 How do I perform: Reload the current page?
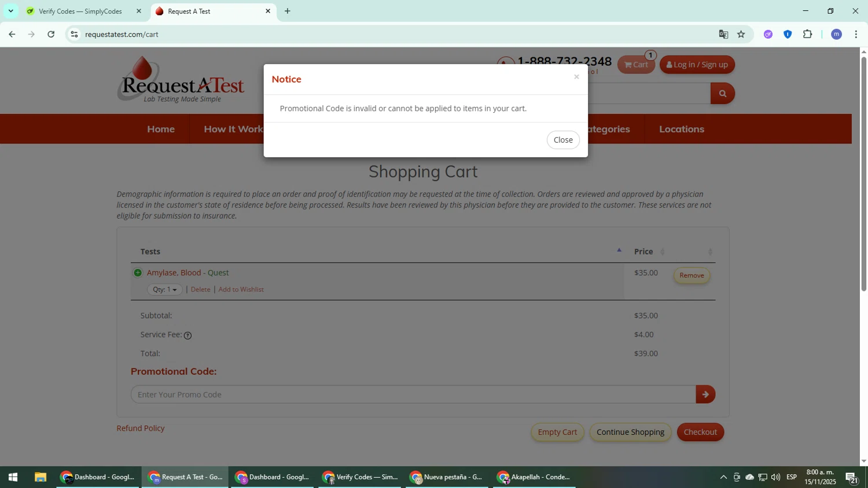pyautogui.click(x=51, y=34)
